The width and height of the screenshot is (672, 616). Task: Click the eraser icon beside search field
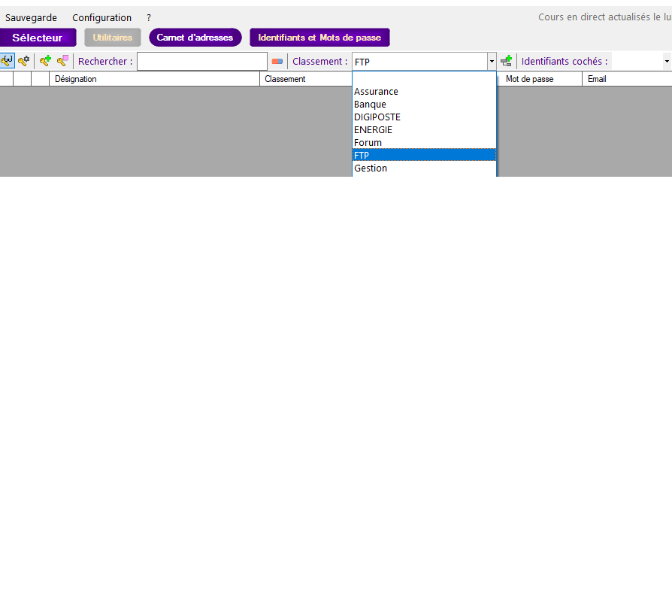pos(277,62)
